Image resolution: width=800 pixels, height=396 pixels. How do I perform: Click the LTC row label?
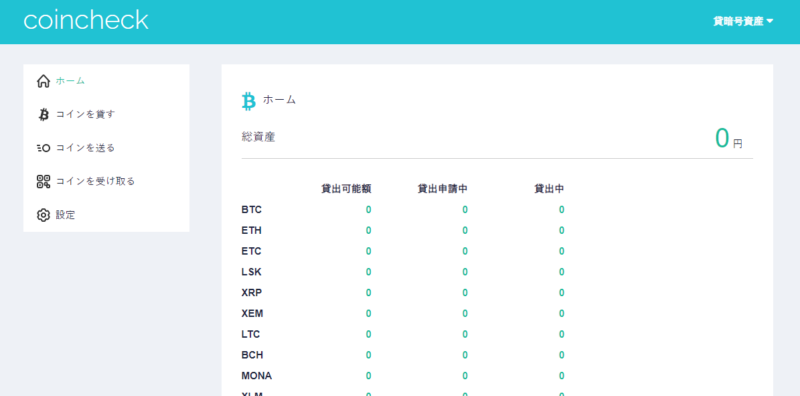[x=251, y=334]
